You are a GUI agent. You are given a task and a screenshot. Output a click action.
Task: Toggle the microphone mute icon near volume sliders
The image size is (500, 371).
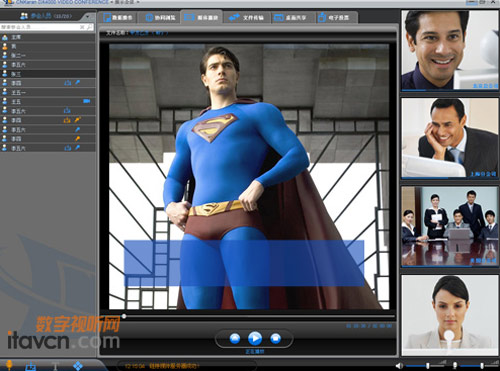454,366
